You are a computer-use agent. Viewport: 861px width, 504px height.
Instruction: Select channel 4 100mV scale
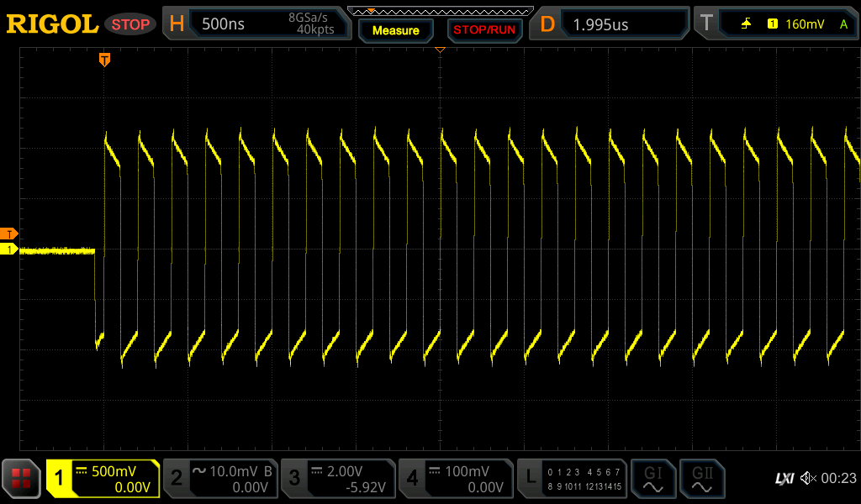(x=467, y=471)
